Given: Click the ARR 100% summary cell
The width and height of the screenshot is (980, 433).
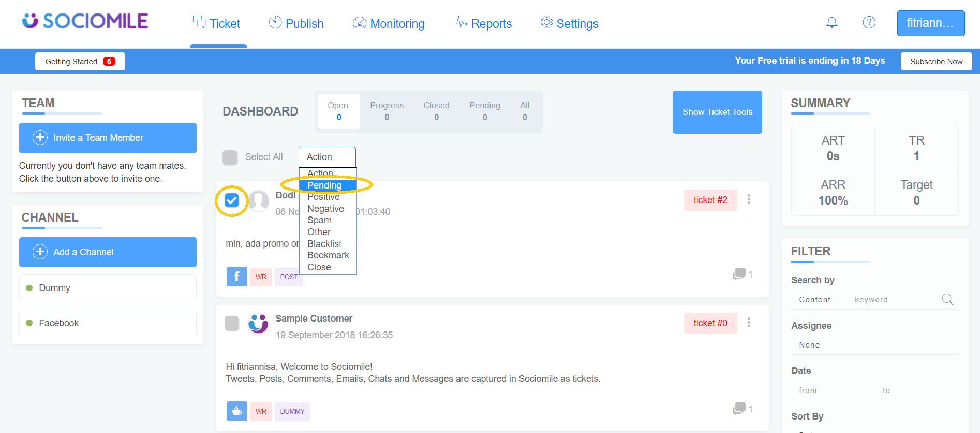Looking at the screenshot, I should 833,193.
